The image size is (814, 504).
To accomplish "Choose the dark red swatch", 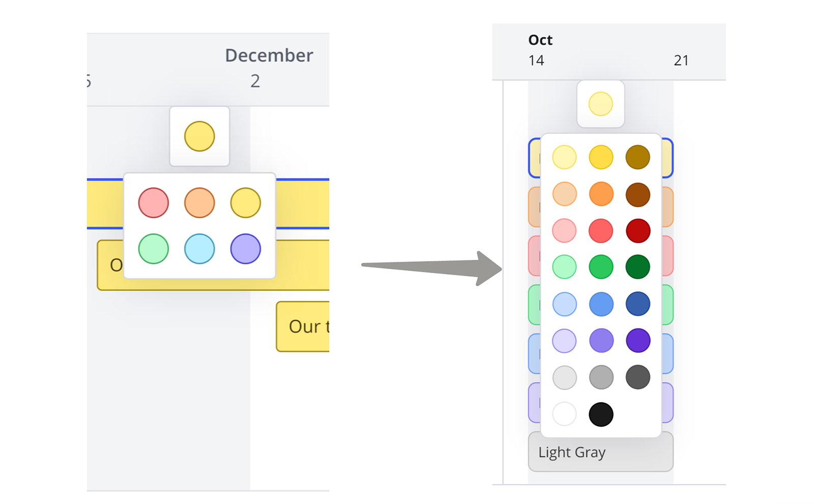I will (x=637, y=230).
